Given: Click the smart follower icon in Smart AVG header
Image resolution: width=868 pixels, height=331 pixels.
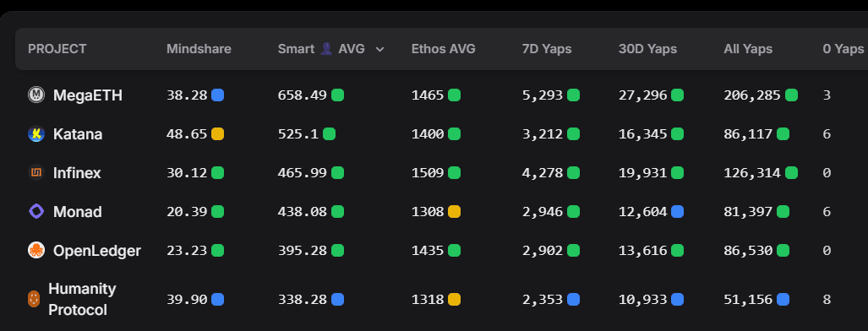Looking at the screenshot, I should (x=326, y=49).
